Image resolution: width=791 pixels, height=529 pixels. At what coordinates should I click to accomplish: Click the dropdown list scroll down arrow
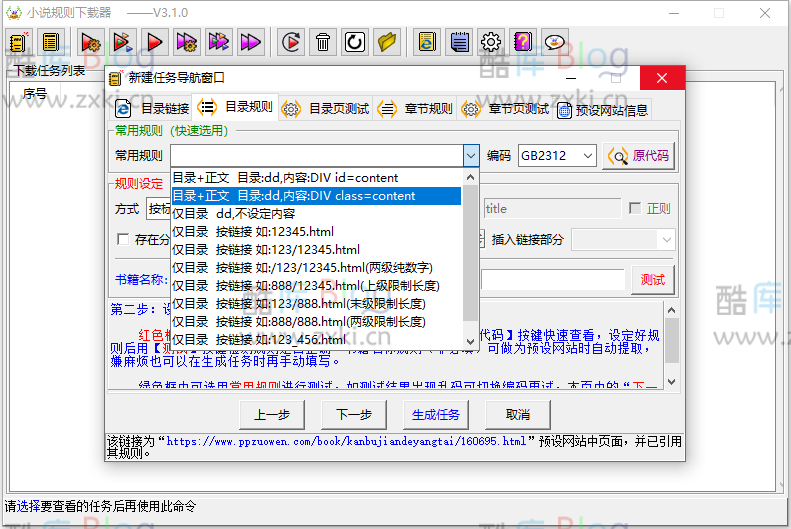click(x=470, y=341)
